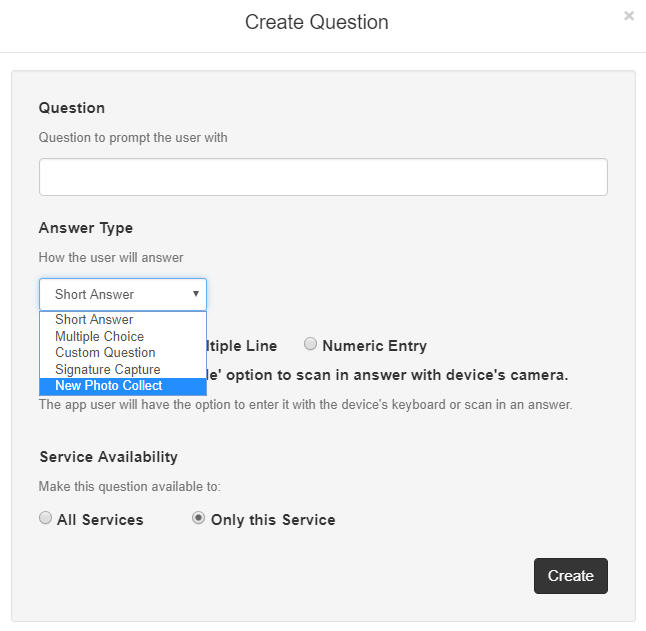The height and width of the screenshot is (631, 646).
Task: Click the Numeric Entry label text
Action: pos(374,346)
